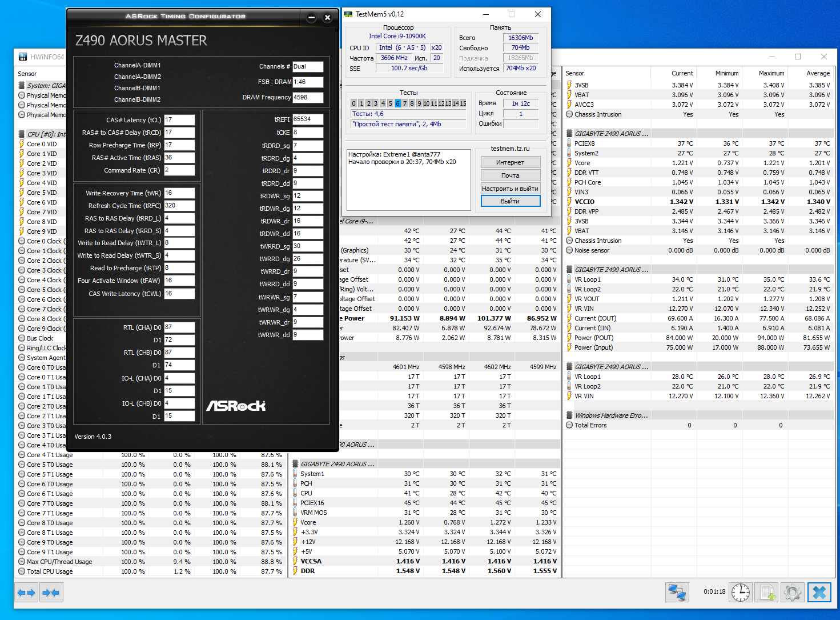
Task: Click the expand columns arrows button in HWiNFO
Action: (27, 593)
